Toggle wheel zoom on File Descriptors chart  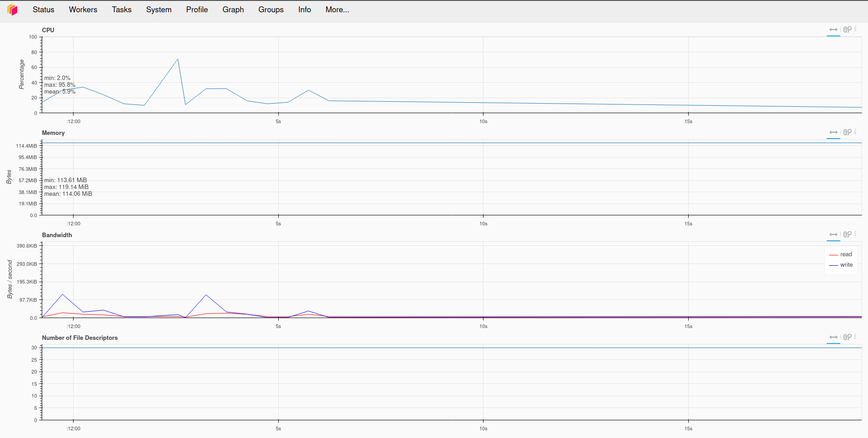pyautogui.click(x=847, y=337)
